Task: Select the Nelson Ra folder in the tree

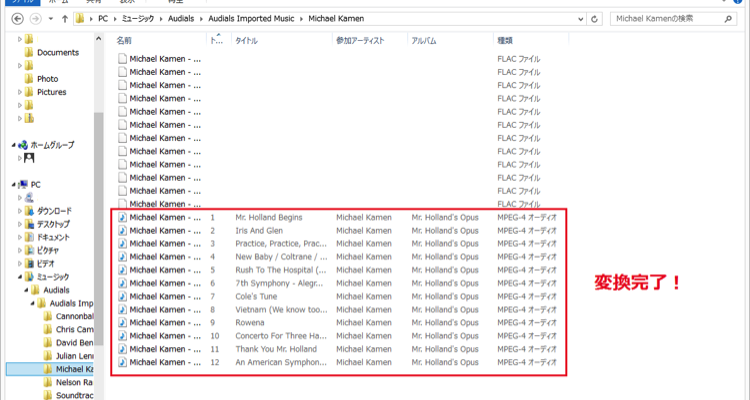Action: (x=66, y=381)
